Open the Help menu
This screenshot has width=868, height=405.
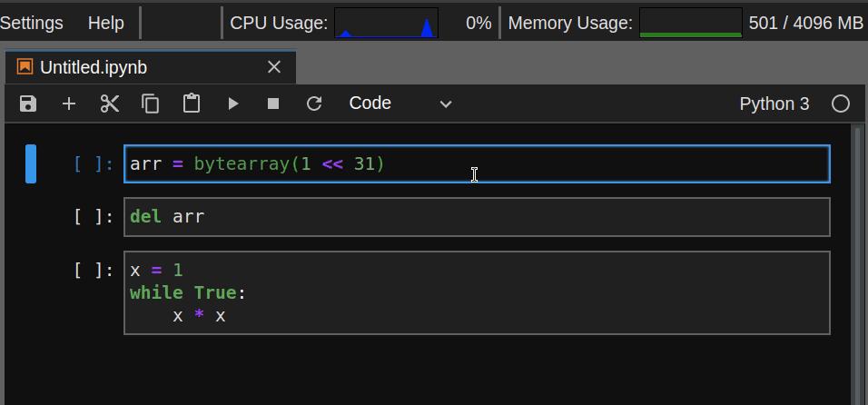pos(105,23)
